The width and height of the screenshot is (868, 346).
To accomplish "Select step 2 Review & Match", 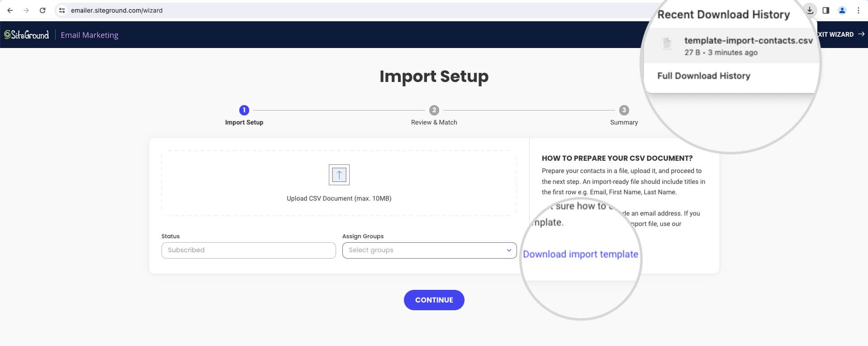I will pos(434,116).
